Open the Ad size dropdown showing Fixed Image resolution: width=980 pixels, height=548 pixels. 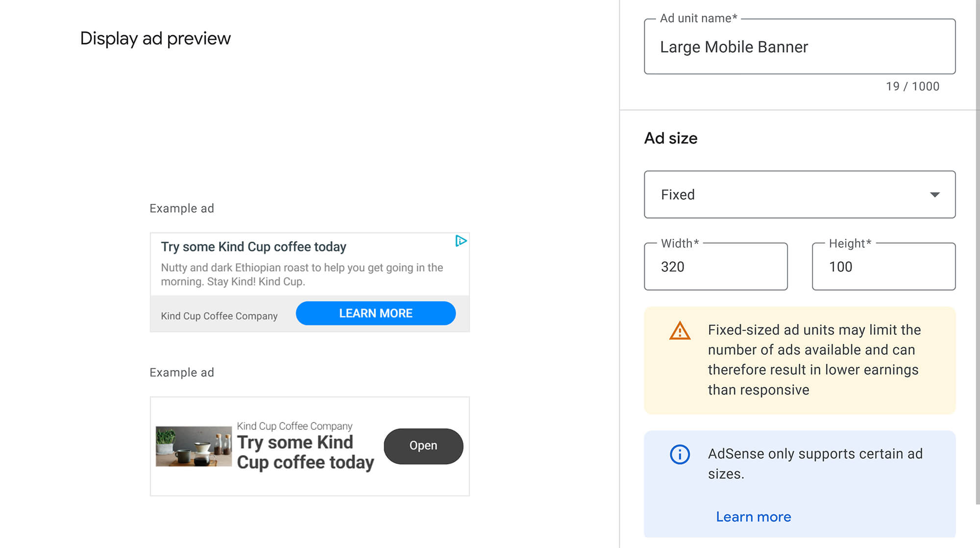pyautogui.click(x=799, y=195)
